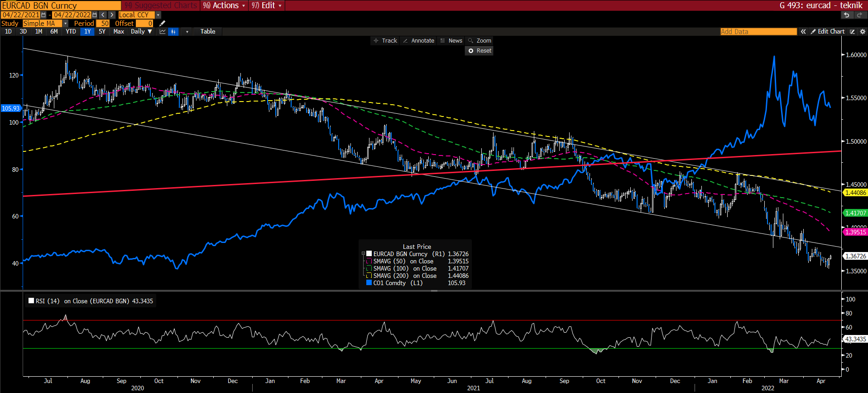This screenshot has width=868, height=393.
Task: Click the end date field 04/22/2022
Action: tap(72, 15)
